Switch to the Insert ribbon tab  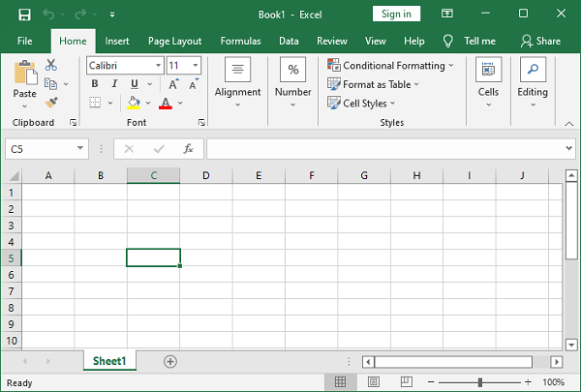(x=117, y=42)
